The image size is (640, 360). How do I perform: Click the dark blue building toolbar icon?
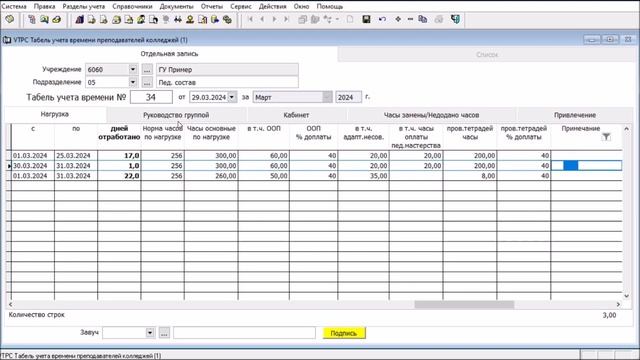tap(80, 20)
